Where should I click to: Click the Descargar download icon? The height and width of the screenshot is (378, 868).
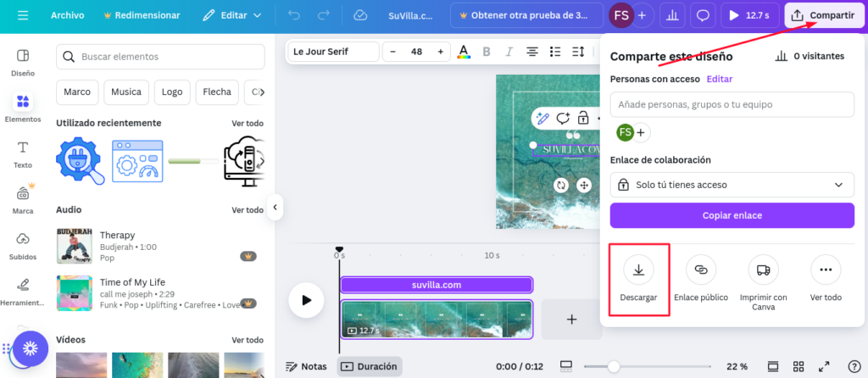638,270
